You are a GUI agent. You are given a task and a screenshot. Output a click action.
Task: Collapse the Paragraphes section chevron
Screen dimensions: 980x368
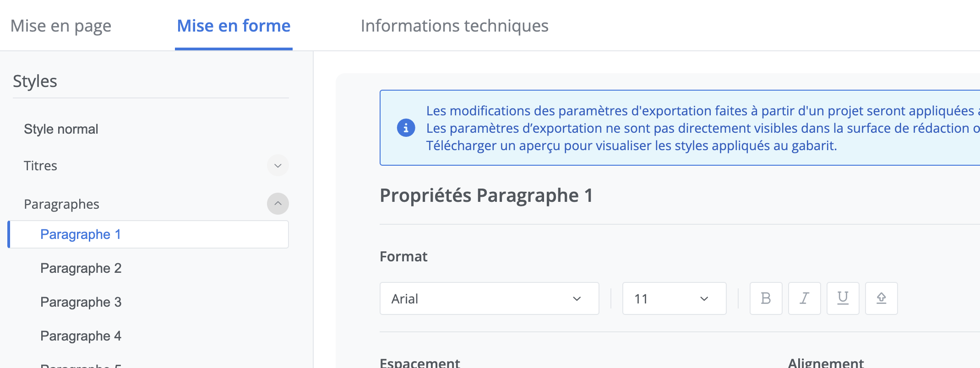click(278, 204)
